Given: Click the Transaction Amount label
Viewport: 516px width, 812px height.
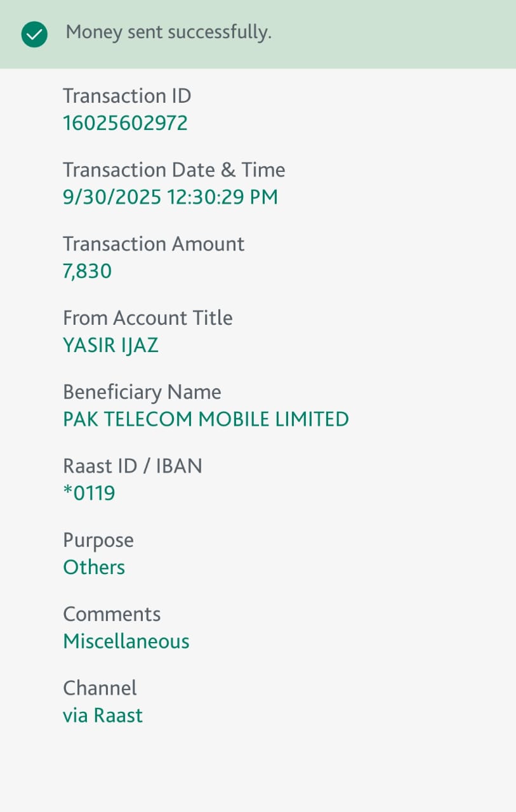Looking at the screenshot, I should pos(154,244).
